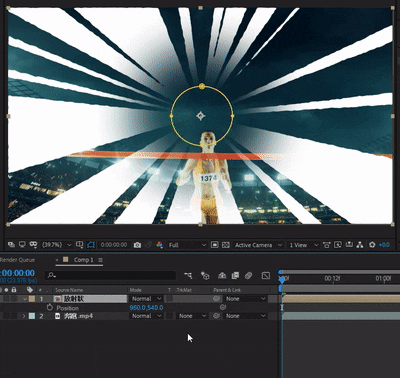Select the Comp 1 timeline tab
This screenshot has width=400, height=378.
(x=84, y=260)
